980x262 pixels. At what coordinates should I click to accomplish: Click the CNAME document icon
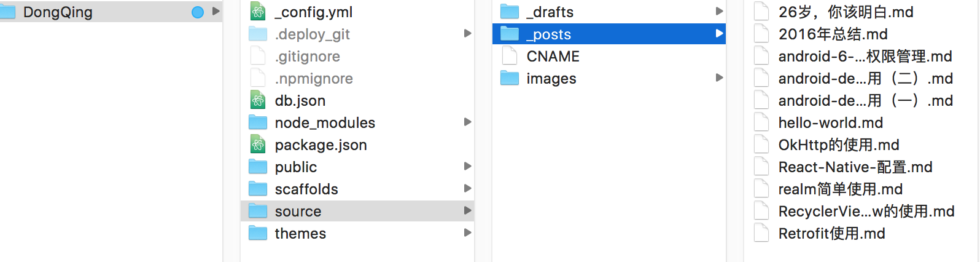[x=510, y=56]
